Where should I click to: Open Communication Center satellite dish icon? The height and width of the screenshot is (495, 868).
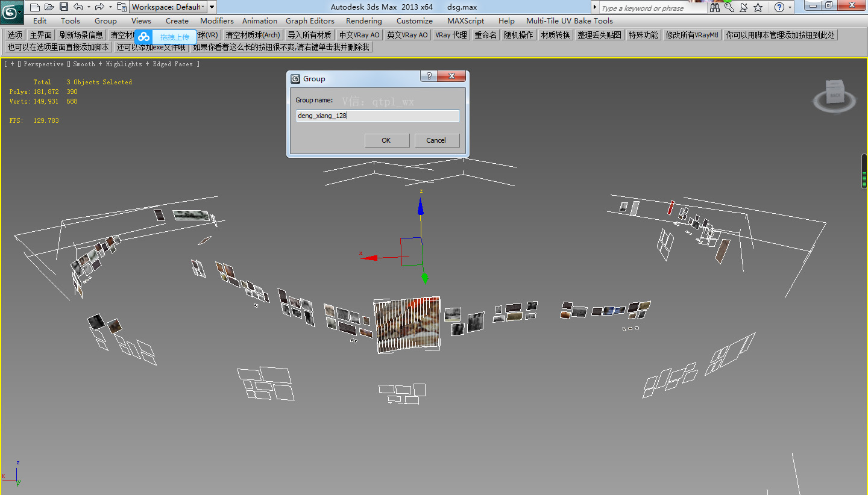(743, 7)
